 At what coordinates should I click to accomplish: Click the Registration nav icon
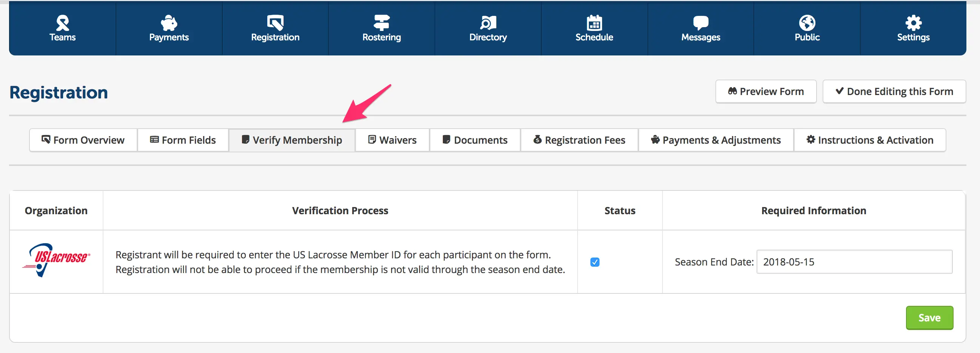coord(275,23)
